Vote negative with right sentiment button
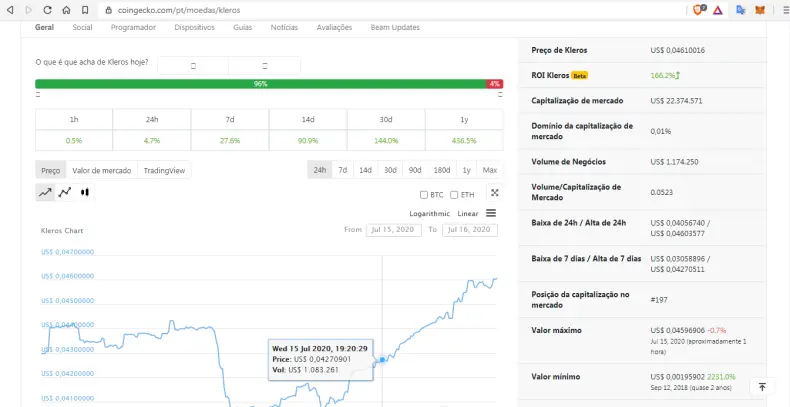Image resolution: width=790 pixels, height=407 pixels. (265, 65)
